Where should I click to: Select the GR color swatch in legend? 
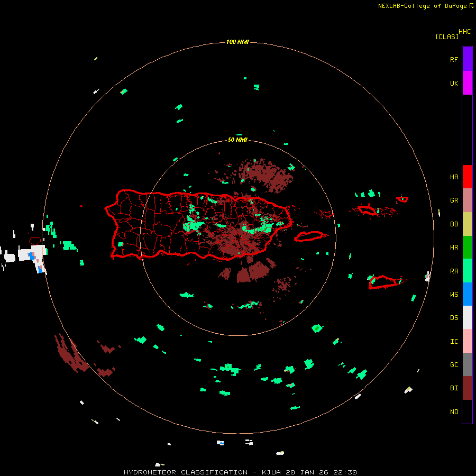[x=467, y=200]
